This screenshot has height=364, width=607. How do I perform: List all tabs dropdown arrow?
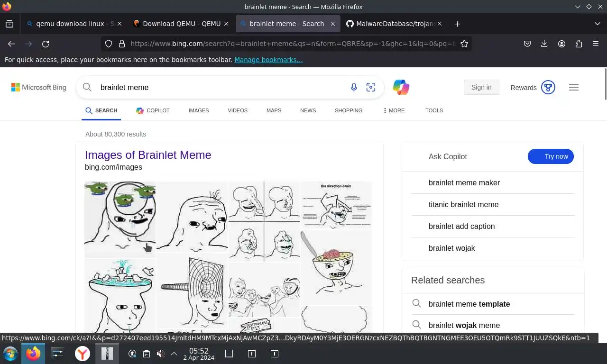[598, 24]
